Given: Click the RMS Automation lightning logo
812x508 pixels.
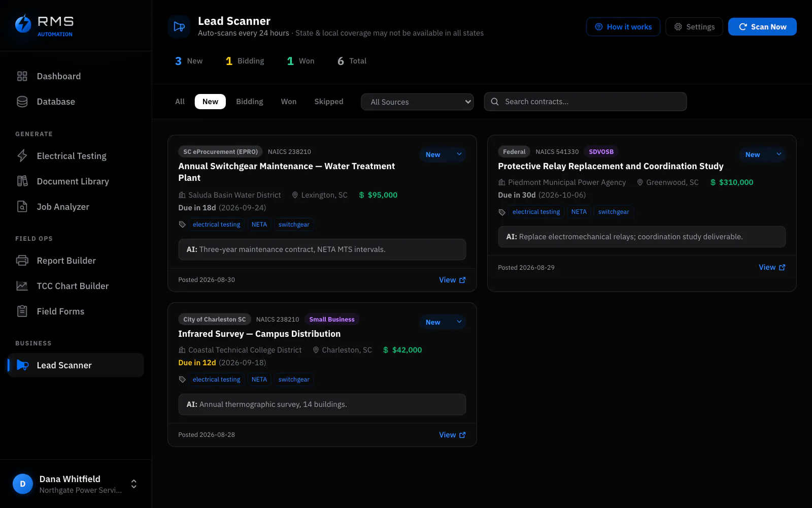Looking at the screenshot, I should [23, 24].
